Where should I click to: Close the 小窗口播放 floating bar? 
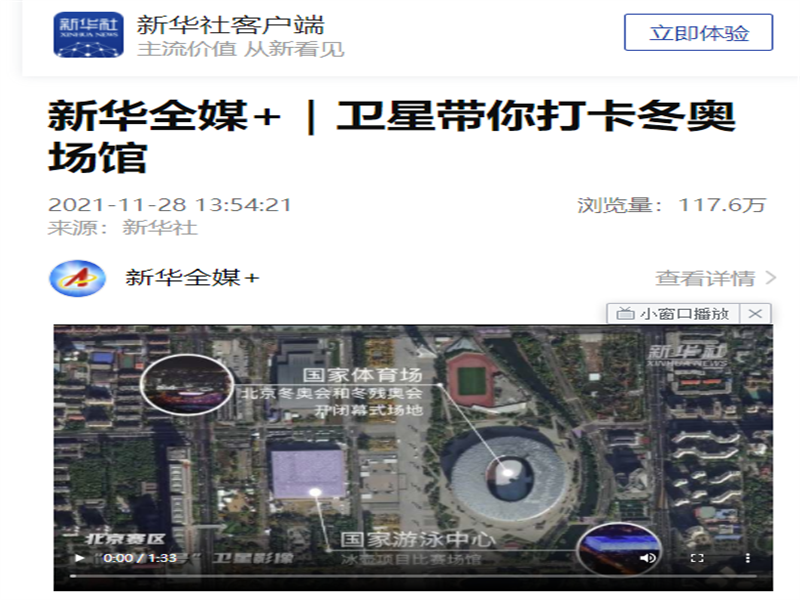pyautogui.click(x=755, y=313)
